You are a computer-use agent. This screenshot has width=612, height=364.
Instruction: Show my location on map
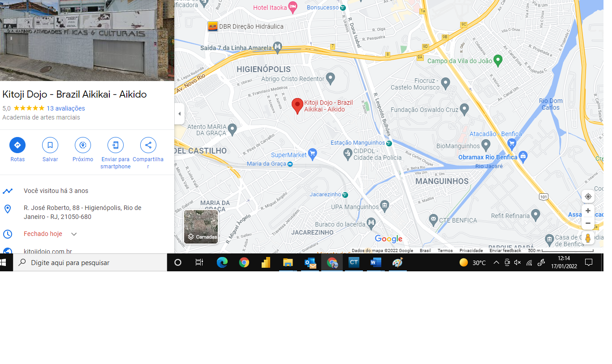(x=588, y=197)
